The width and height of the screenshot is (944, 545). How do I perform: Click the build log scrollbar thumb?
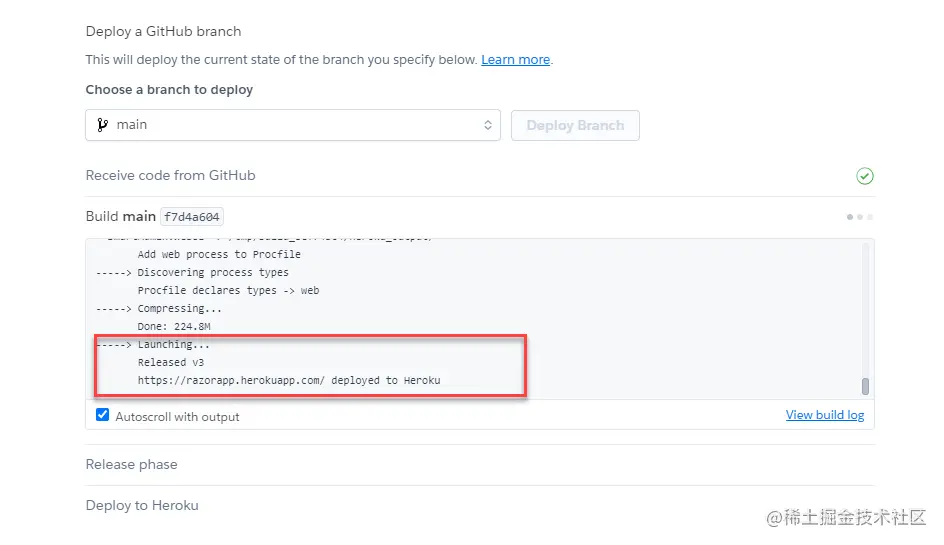pyautogui.click(x=865, y=386)
